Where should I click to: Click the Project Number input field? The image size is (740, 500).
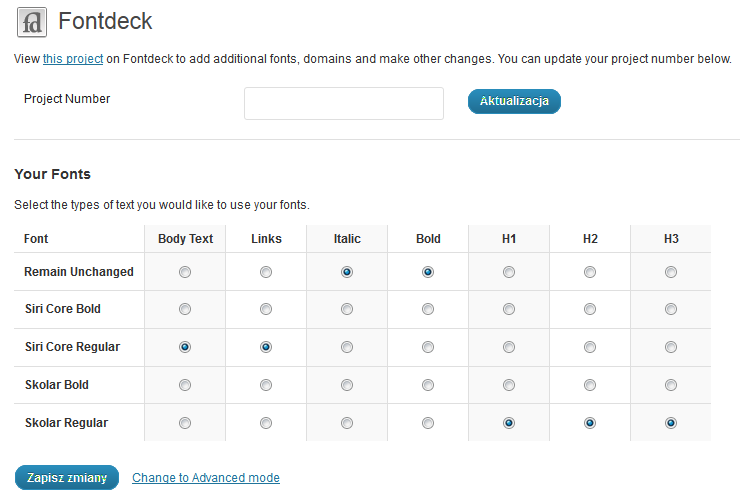[343, 103]
